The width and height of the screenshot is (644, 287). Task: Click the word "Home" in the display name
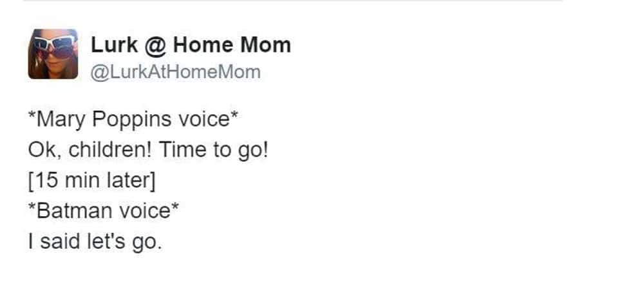tap(203, 45)
